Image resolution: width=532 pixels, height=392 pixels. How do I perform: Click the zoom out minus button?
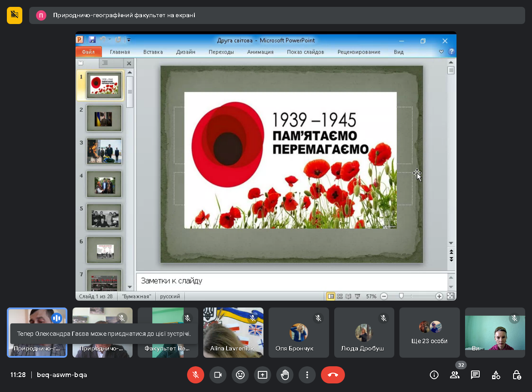tap(384, 296)
